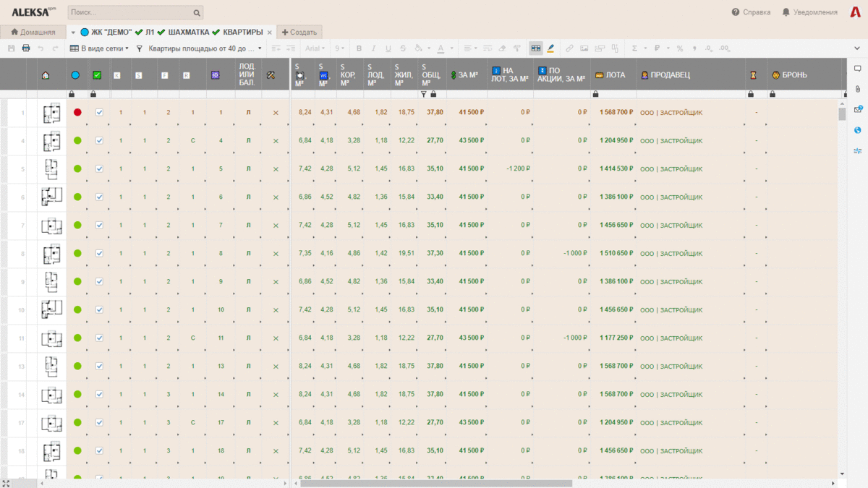Click the link insert icon
Viewport: 868px width, 488px height.
coord(569,48)
